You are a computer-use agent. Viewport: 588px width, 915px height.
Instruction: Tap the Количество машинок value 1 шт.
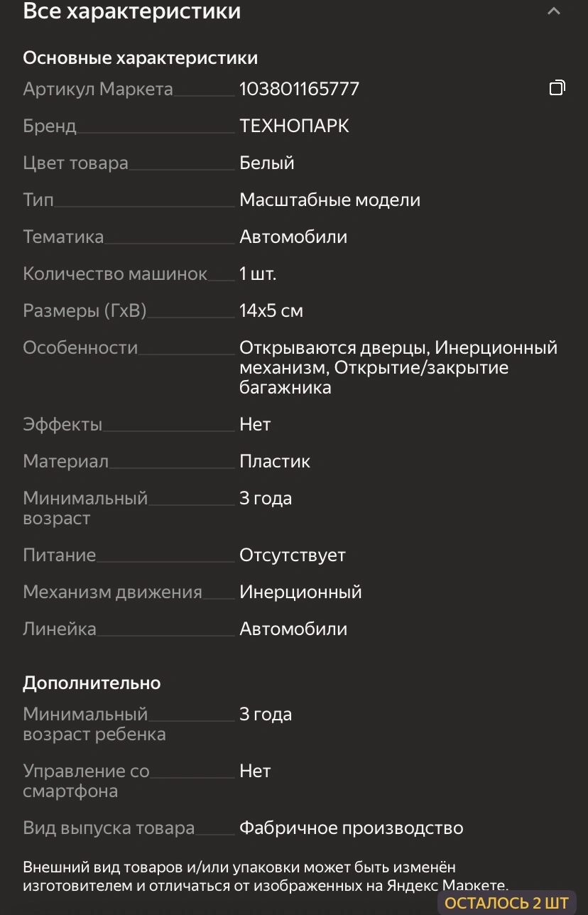258,274
